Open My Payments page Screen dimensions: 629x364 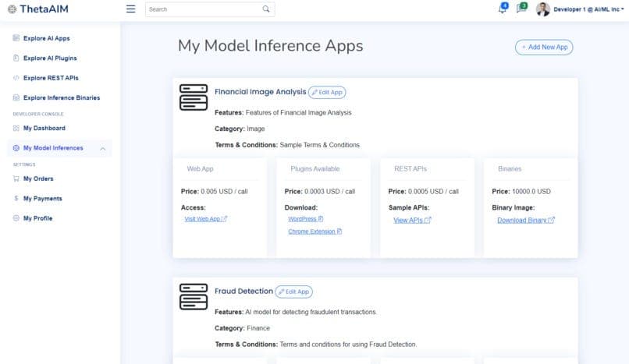42,199
